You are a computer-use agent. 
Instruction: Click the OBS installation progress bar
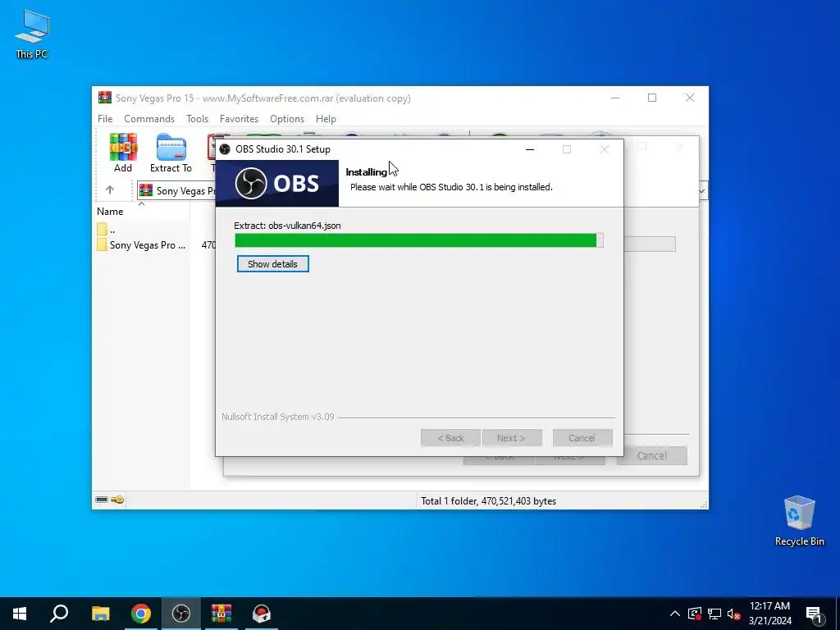click(419, 240)
